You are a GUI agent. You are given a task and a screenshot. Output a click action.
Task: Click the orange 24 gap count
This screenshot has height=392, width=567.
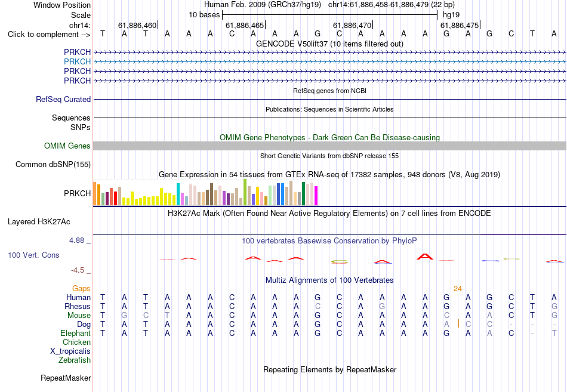tap(457, 289)
